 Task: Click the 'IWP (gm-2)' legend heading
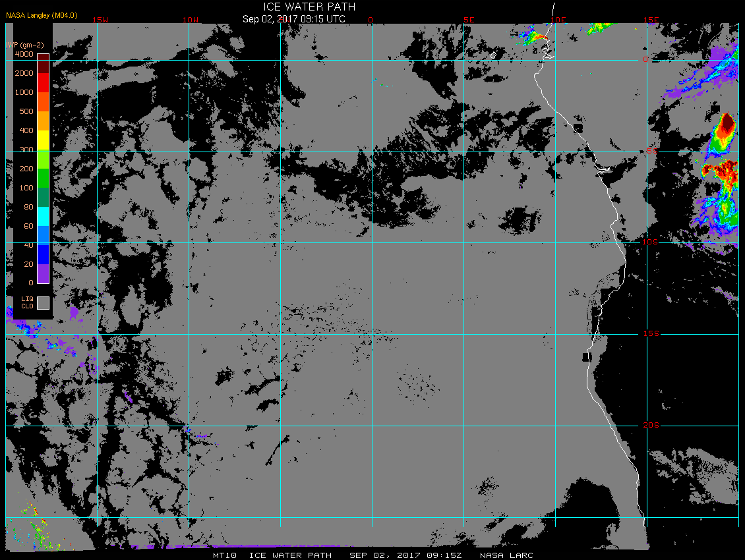tap(24, 45)
